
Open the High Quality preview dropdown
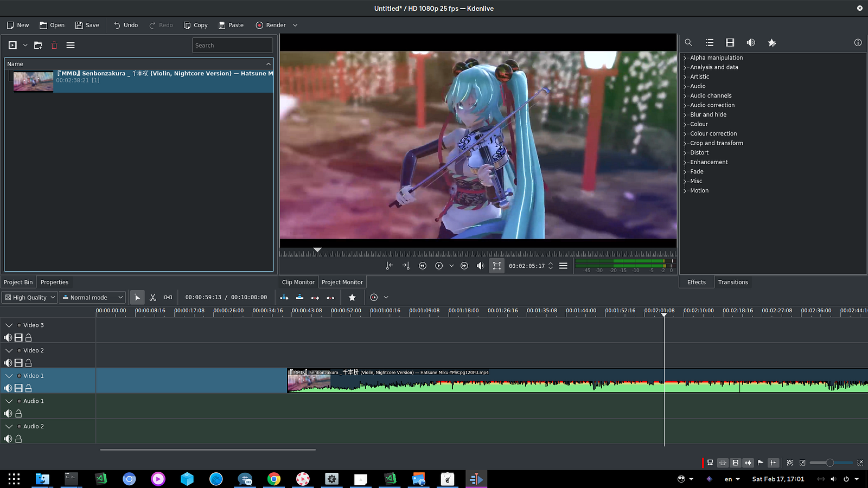coord(30,297)
